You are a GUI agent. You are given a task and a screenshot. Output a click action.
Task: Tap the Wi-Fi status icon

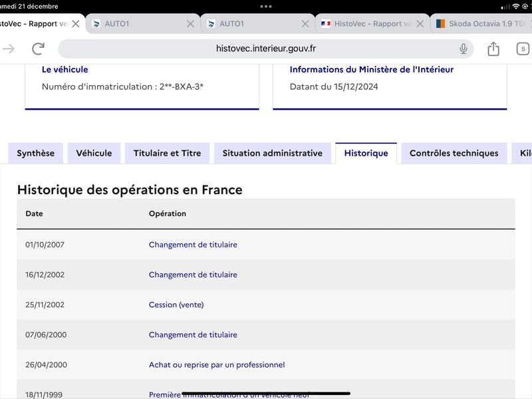click(x=516, y=7)
